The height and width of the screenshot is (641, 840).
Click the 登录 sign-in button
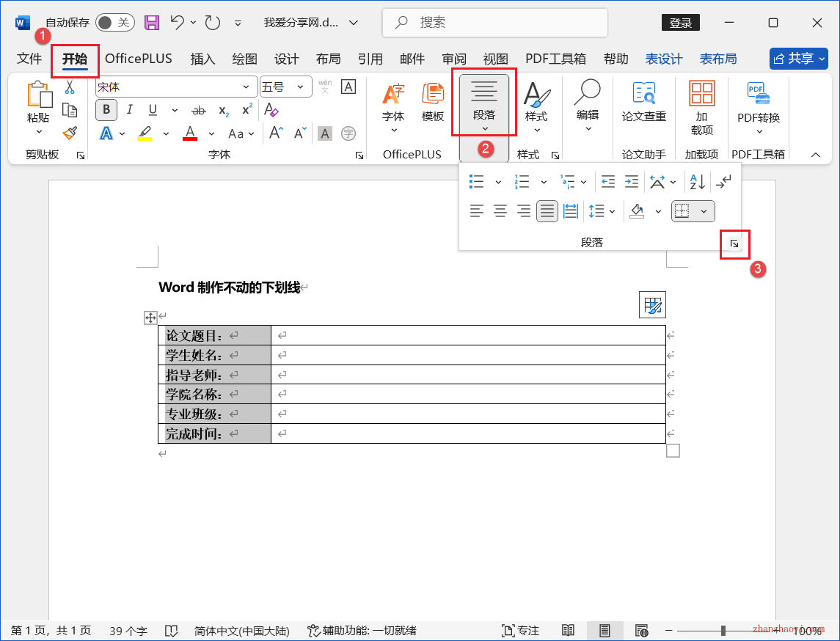(x=681, y=23)
